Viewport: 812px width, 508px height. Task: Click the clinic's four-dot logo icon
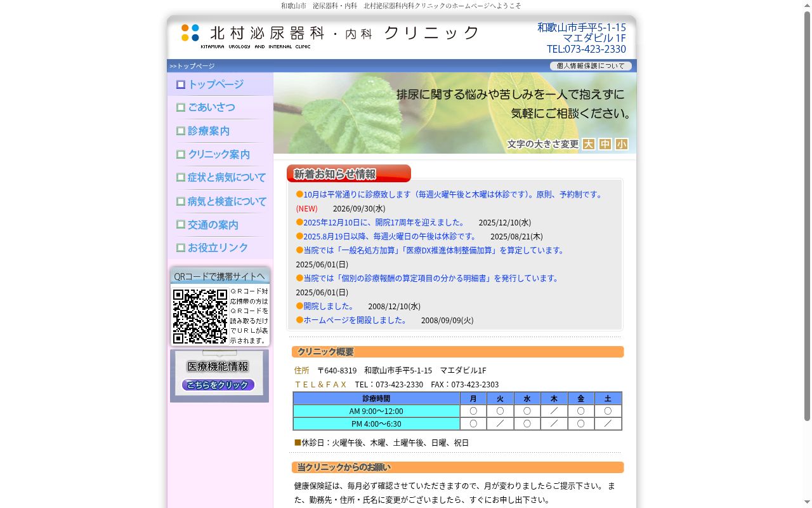(x=190, y=32)
